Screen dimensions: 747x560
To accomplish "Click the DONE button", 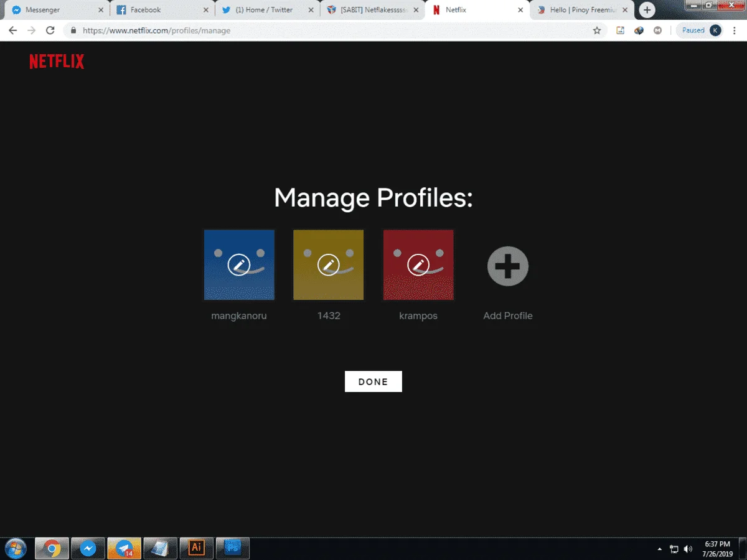I will coord(374,381).
